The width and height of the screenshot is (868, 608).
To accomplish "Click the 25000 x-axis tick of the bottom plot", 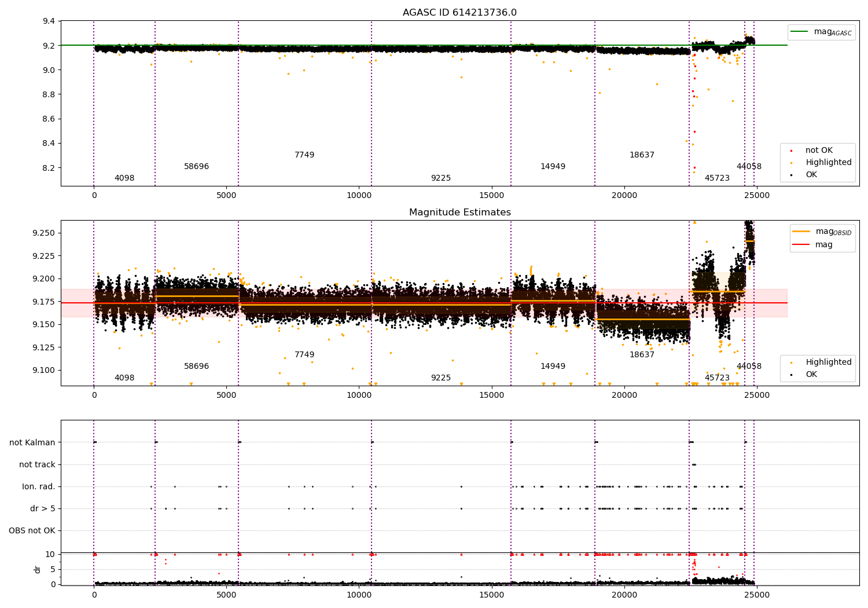I will pos(757,595).
